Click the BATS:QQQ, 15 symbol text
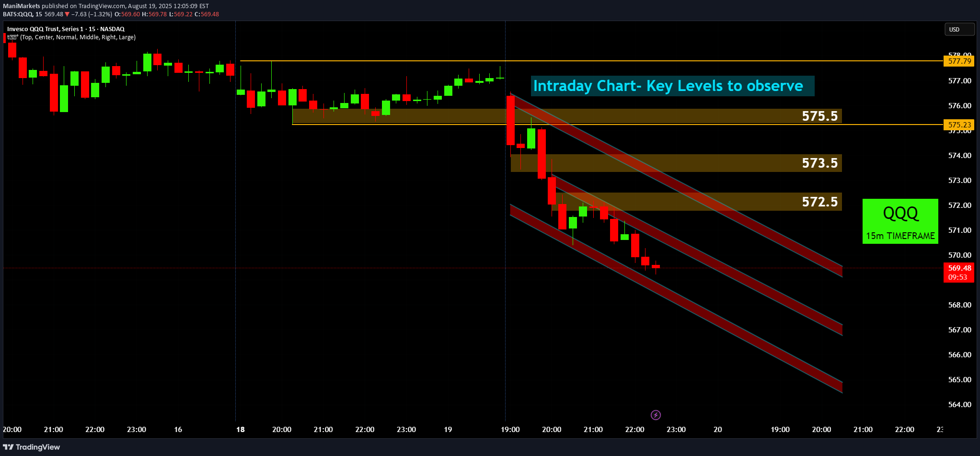980x456 pixels. tap(23, 14)
